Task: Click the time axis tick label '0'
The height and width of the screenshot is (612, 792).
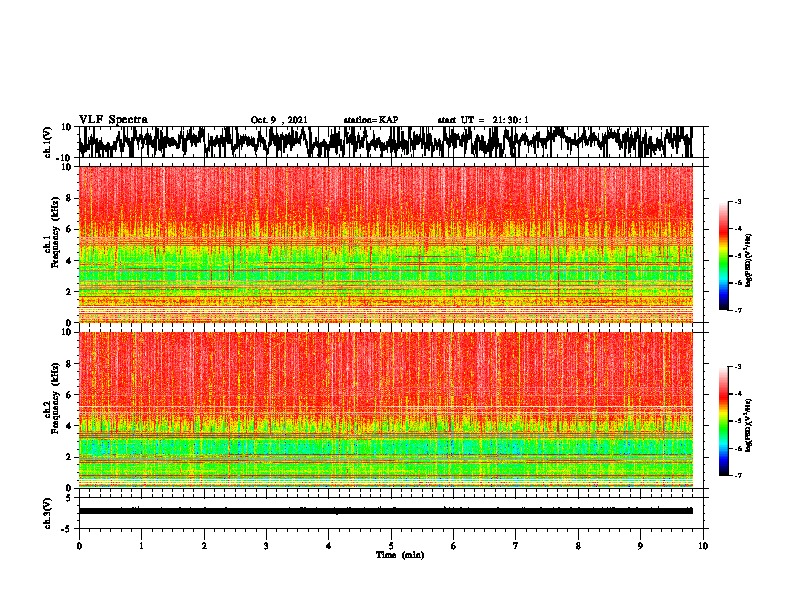Action: [x=79, y=546]
